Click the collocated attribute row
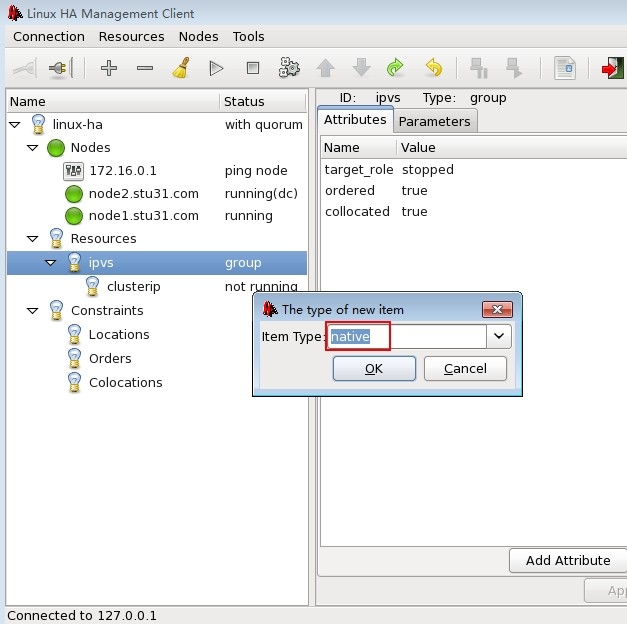Image resolution: width=627 pixels, height=624 pixels. pos(473,211)
